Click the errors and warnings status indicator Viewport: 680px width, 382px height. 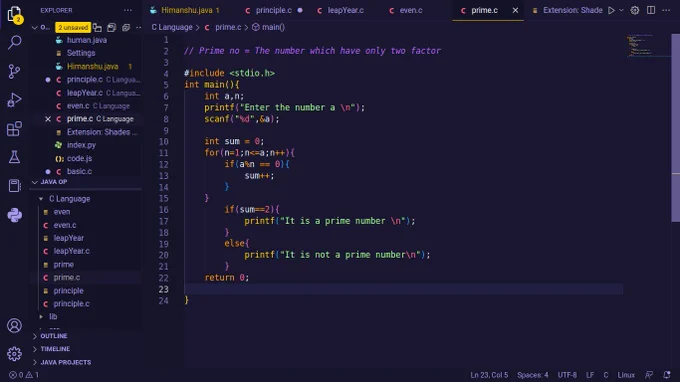pyautogui.click(x=24, y=375)
